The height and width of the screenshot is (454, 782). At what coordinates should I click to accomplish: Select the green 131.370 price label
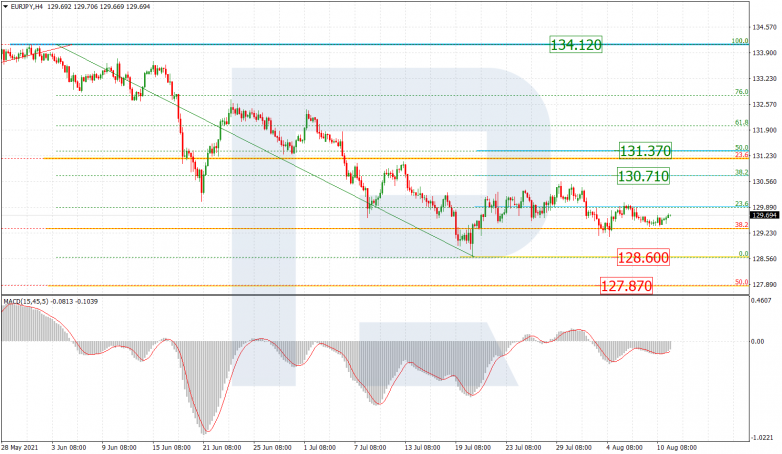click(x=645, y=151)
